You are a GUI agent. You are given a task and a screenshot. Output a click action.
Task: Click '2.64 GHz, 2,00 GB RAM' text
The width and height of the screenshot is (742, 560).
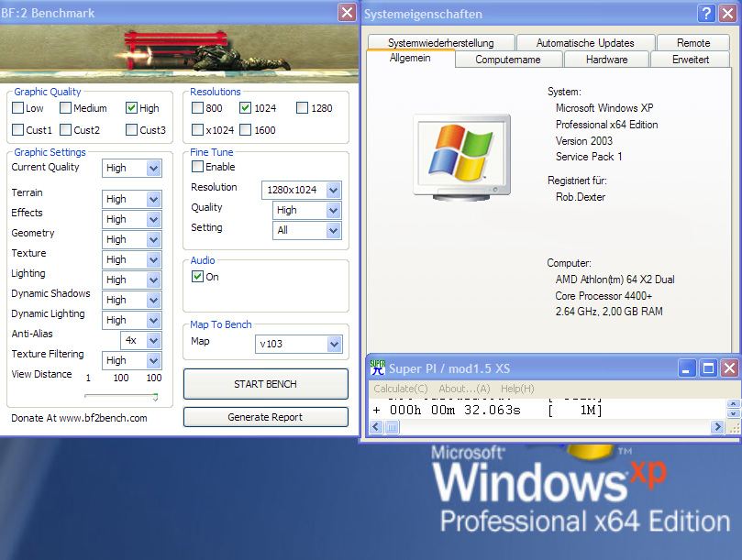pos(609,312)
